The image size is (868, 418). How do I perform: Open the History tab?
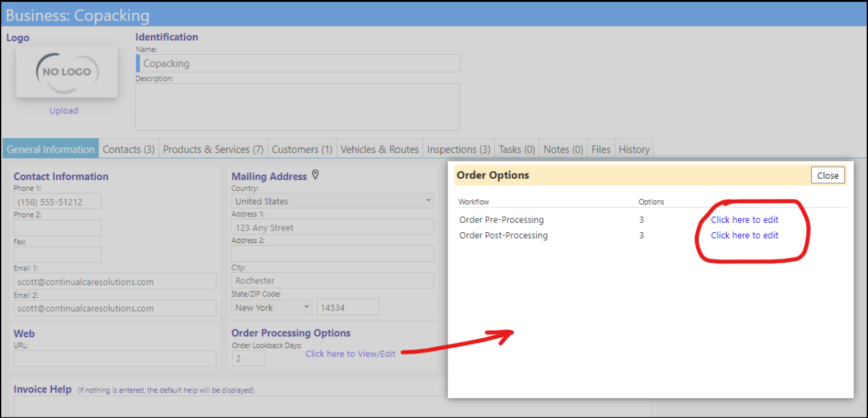634,150
